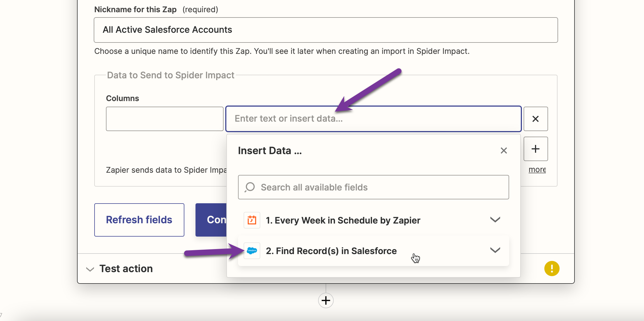Click the 'Insert Data ...' heading
Image resolution: width=644 pixels, height=321 pixels.
pos(270,151)
